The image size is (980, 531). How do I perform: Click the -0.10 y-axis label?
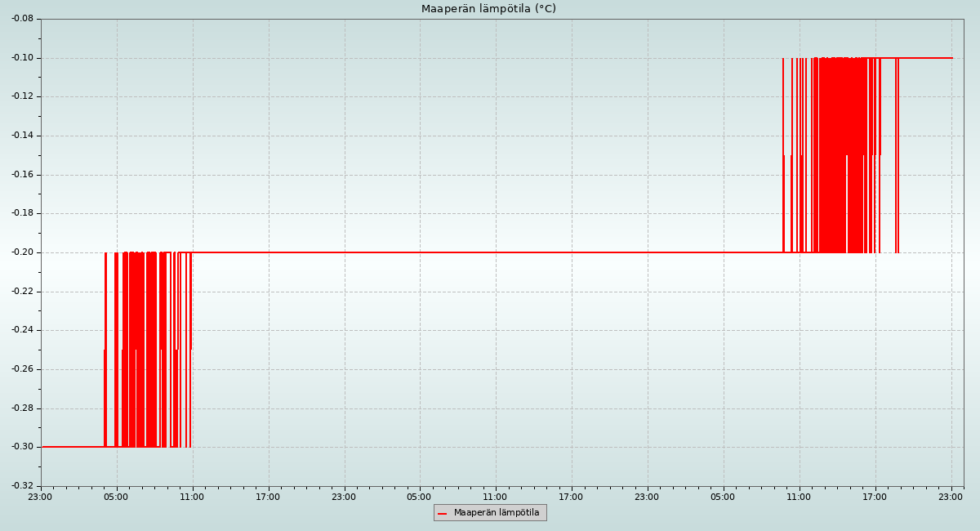(x=22, y=57)
